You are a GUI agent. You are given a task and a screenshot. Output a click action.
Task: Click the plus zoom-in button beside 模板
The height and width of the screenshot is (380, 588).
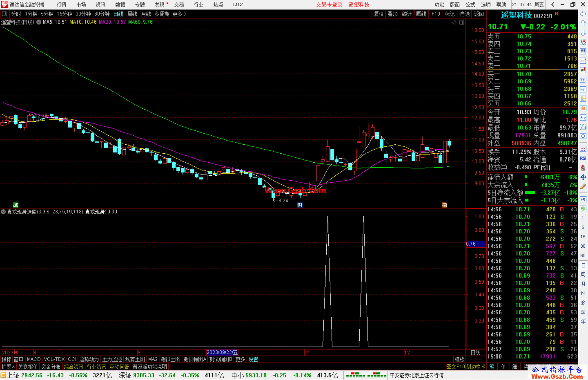point(471,359)
